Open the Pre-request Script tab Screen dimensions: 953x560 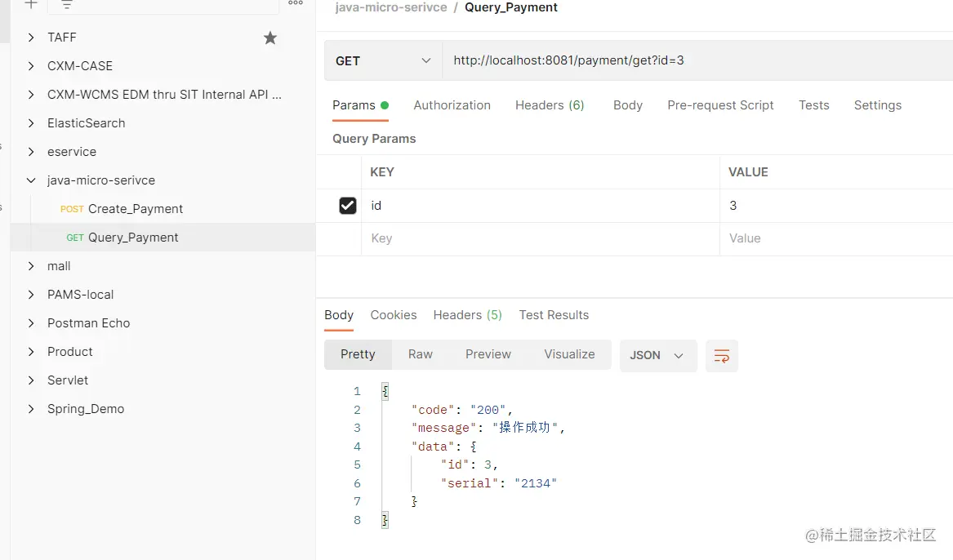click(720, 105)
